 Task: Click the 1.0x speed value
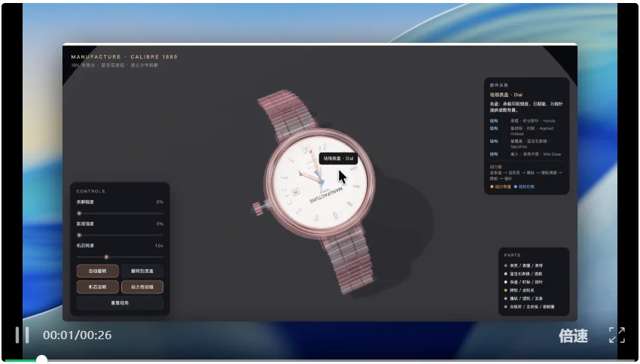[x=159, y=246]
